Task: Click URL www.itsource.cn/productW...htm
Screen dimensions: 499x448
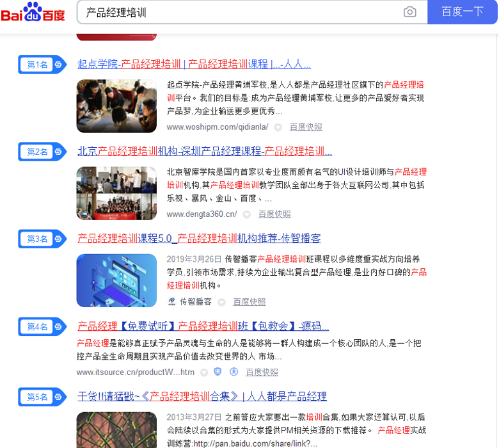Action: (x=135, y=372)
